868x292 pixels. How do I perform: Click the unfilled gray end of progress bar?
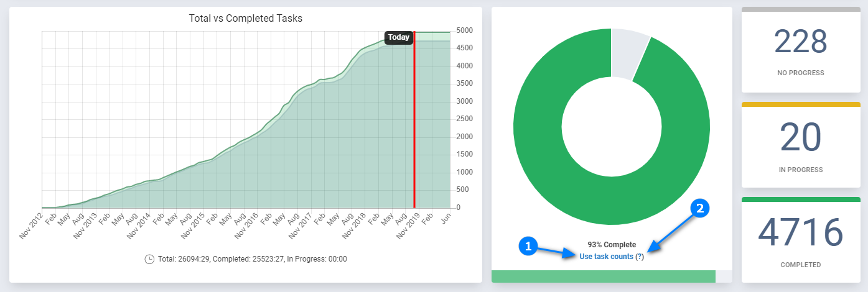click(x=724, y=276)
